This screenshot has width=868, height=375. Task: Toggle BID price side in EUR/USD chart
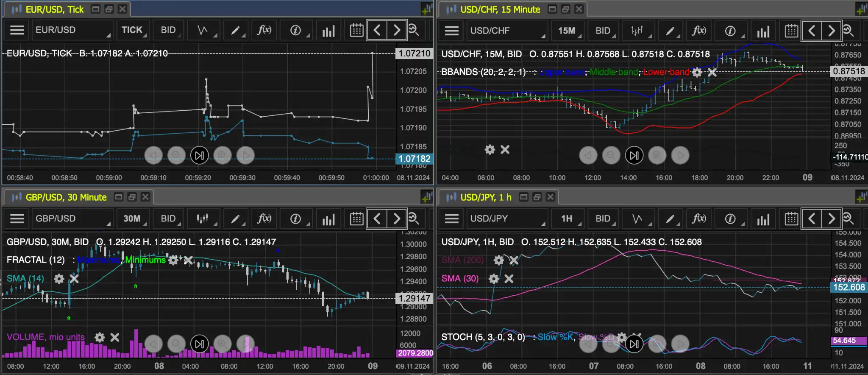168,30
